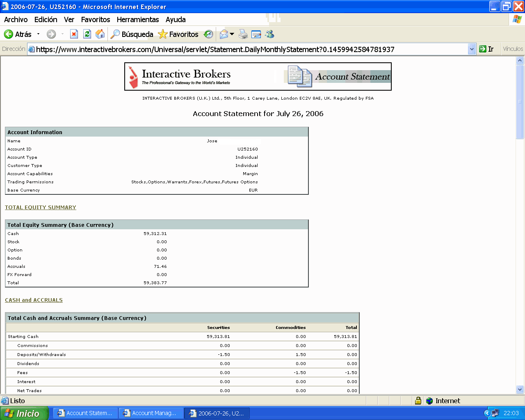This screenshot has height=420, width=525.
Task: Click the Print icon in toolbar
Action: pos(243,34)
